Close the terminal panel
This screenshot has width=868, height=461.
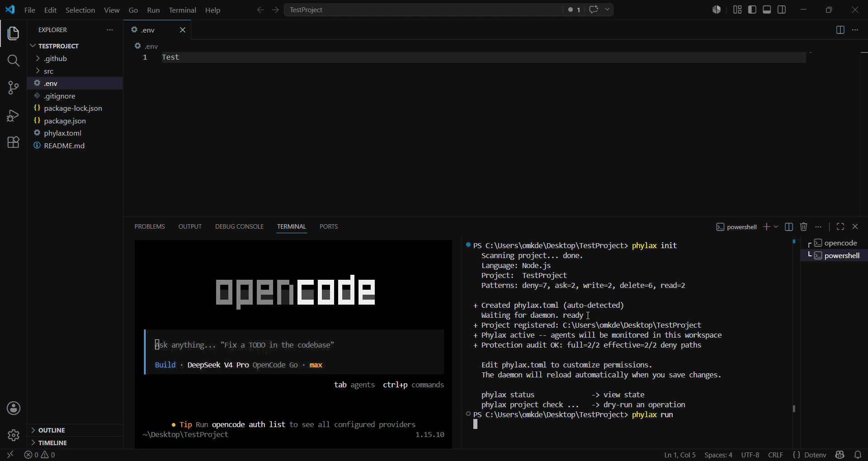[x=855, y=226]
